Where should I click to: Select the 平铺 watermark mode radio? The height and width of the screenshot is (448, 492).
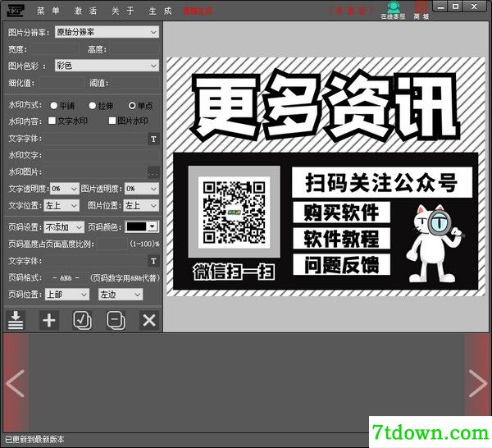tap(62, 106)
